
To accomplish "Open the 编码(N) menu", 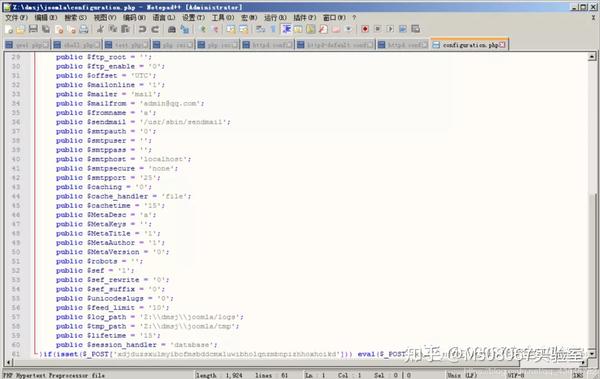I will (x=134, y=18).
